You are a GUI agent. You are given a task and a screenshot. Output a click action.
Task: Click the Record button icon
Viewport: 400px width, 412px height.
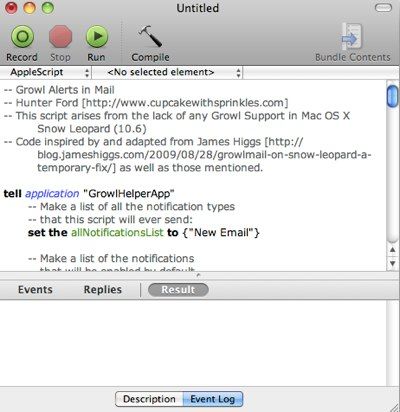coord(22,37)
